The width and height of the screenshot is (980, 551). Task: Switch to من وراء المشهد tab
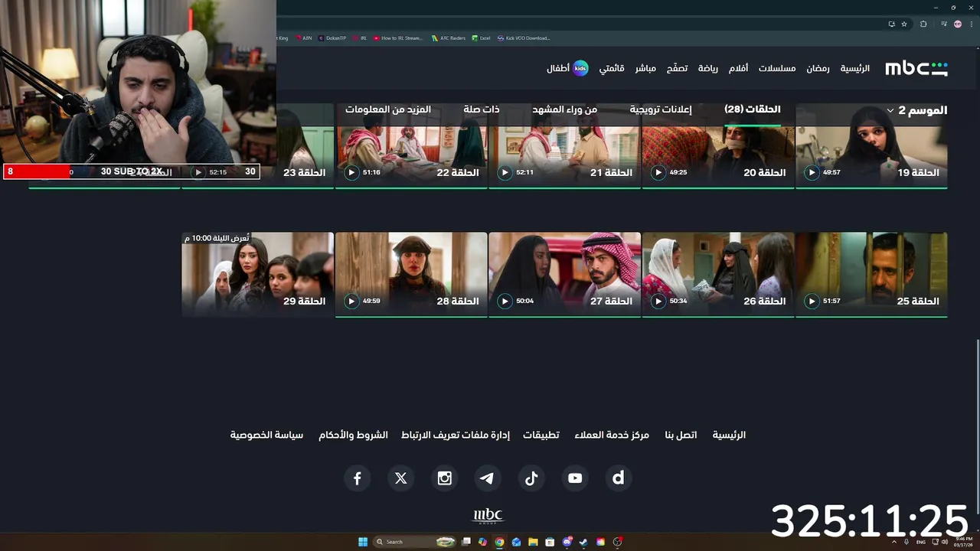[x=565, y=109]
